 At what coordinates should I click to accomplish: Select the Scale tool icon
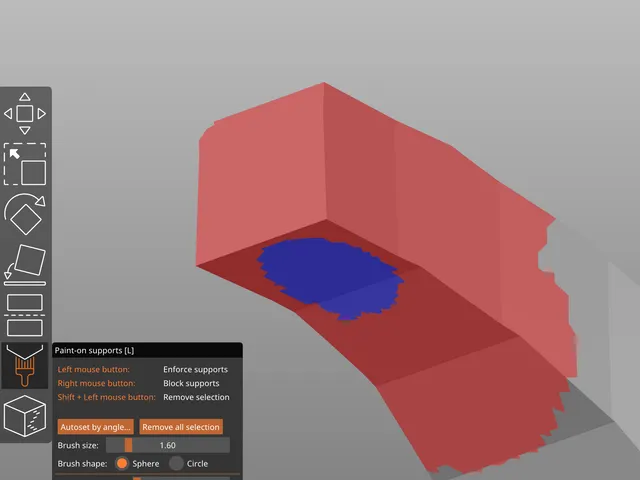(x=24, y=164)
